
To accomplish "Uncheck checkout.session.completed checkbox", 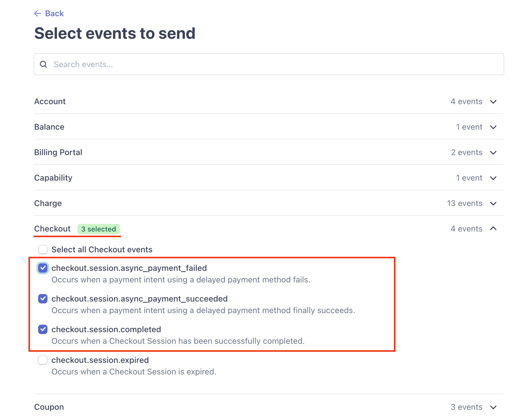I will click(x=43, y=329).
